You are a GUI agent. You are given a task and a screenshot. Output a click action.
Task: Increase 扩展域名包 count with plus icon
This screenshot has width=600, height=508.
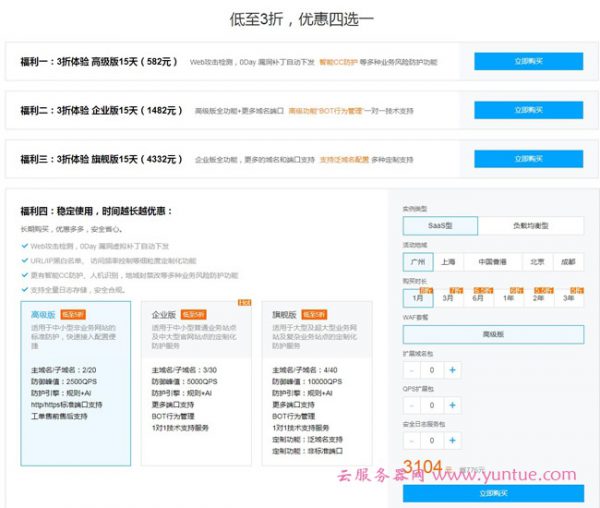(453, 370)
